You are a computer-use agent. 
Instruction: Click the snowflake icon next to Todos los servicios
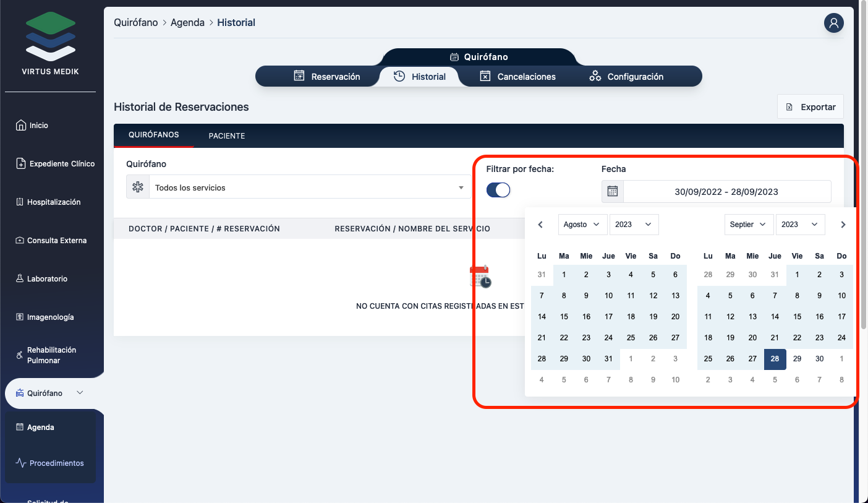coord(138,187)
